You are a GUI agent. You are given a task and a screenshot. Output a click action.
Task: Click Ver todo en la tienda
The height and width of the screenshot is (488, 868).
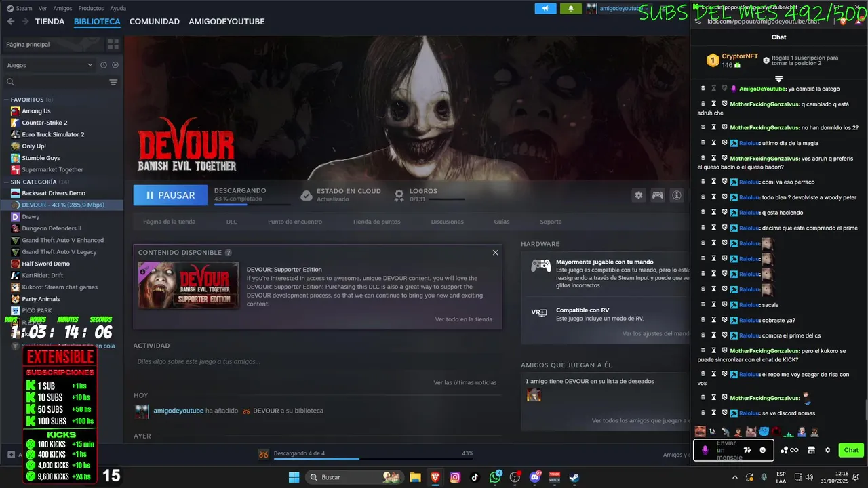(x=464, y=319)
